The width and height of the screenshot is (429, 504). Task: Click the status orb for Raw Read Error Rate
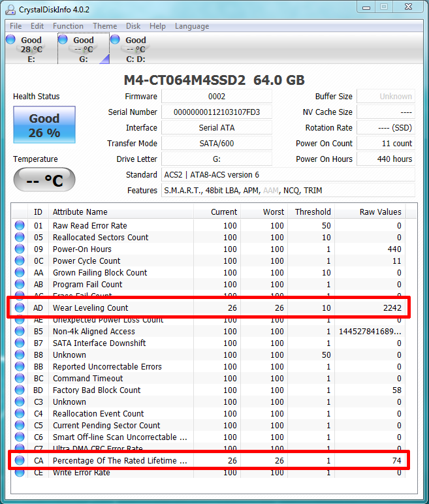(x=20, y=225)
